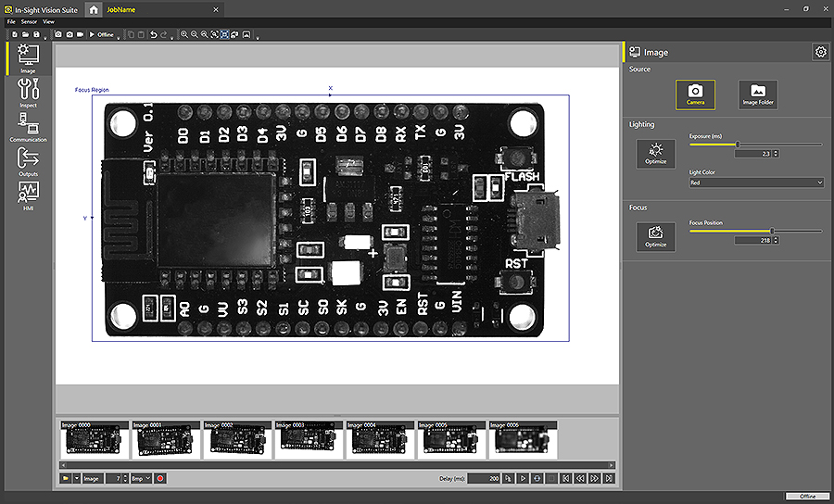Screen dimensions: 834x504
Task: Open the Offline mode dropdown arrow
Action: (x=118, y=35)
